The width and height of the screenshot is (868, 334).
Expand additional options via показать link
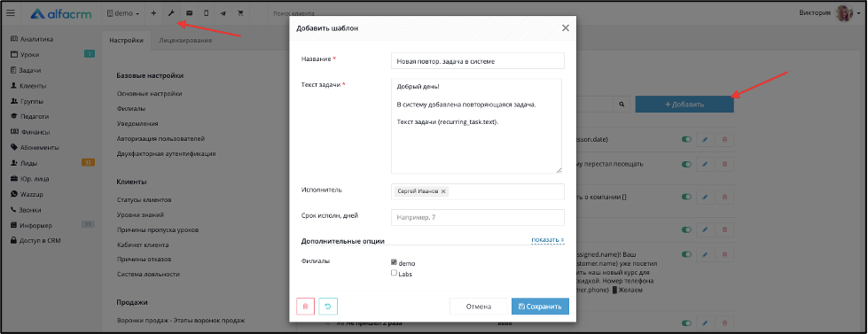click(547, 239)
